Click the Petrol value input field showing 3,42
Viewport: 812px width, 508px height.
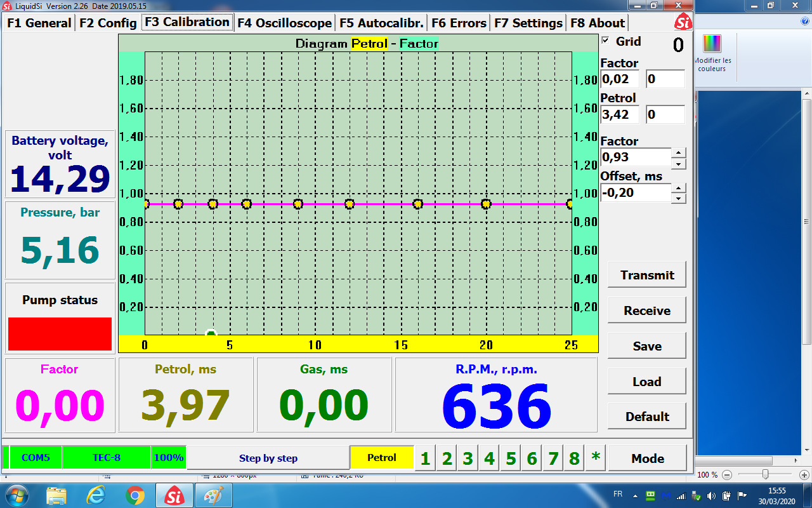(620, 115)
